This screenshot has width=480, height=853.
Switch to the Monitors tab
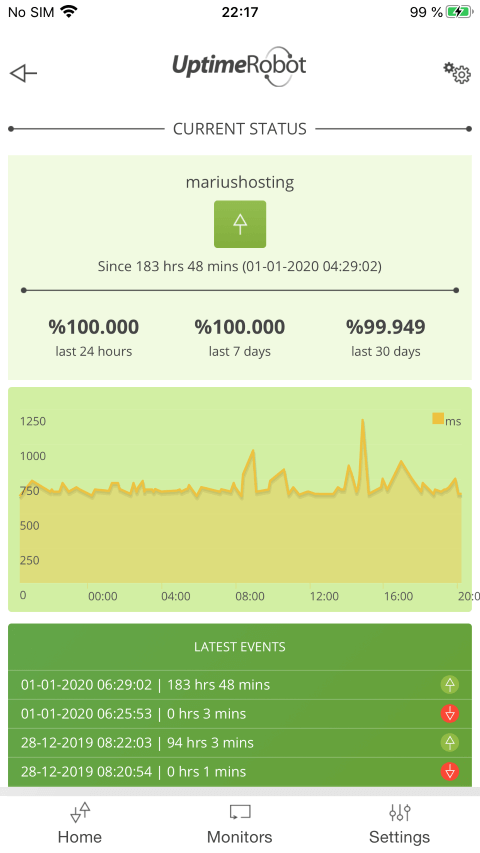tap(239, 824)
